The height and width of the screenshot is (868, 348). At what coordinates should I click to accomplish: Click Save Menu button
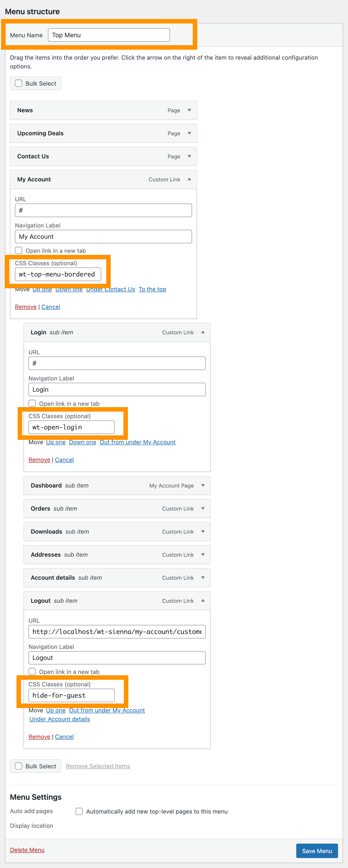tap(317, 851)
